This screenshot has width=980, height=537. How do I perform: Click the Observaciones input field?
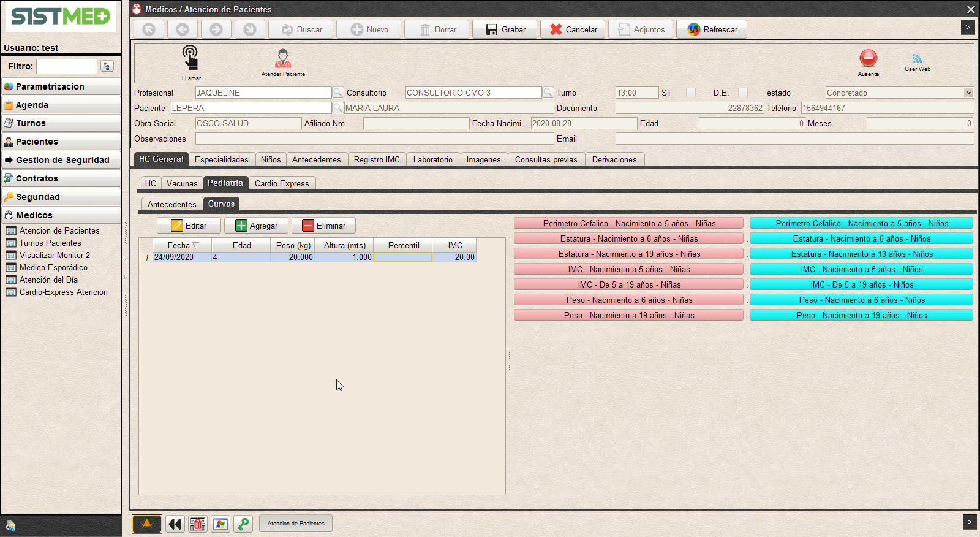pos(374,139)
